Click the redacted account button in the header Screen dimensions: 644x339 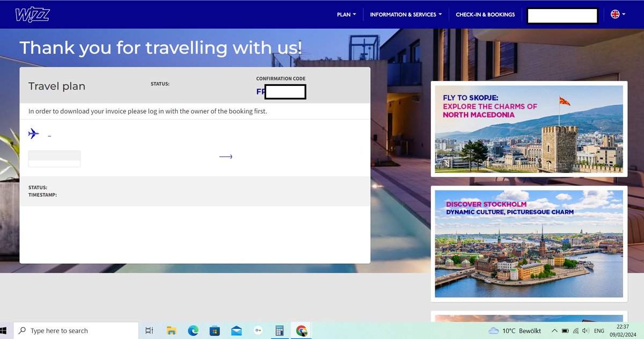pos(562,16)
